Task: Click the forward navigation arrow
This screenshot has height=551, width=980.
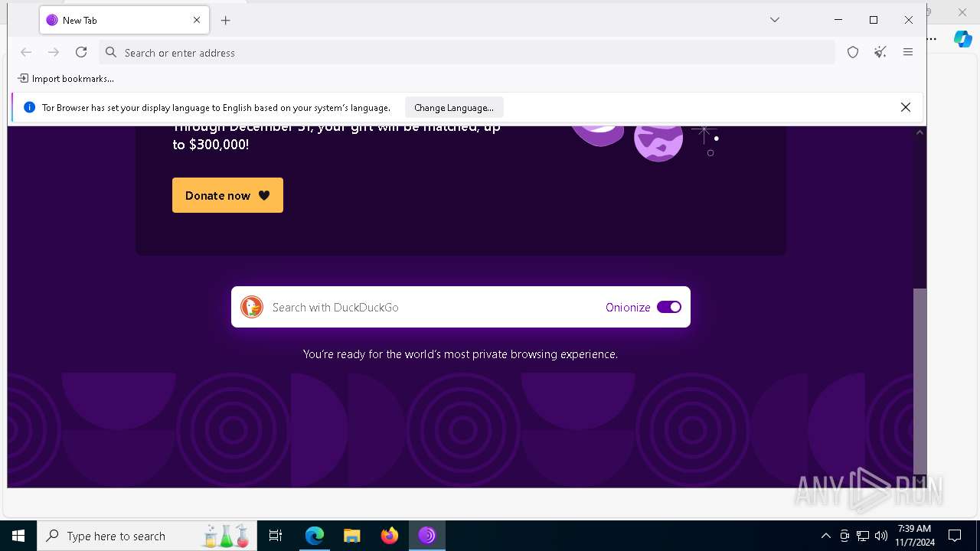Action: pos(54,52)
